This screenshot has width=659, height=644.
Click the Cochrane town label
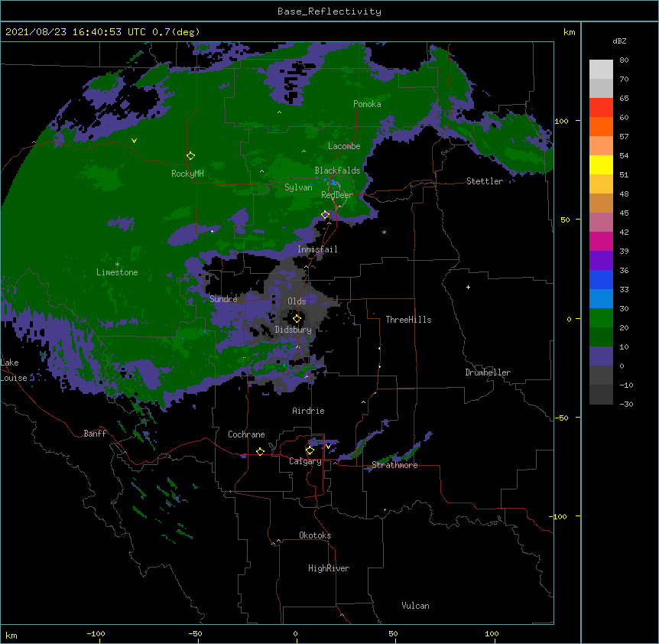click(246, 434)
